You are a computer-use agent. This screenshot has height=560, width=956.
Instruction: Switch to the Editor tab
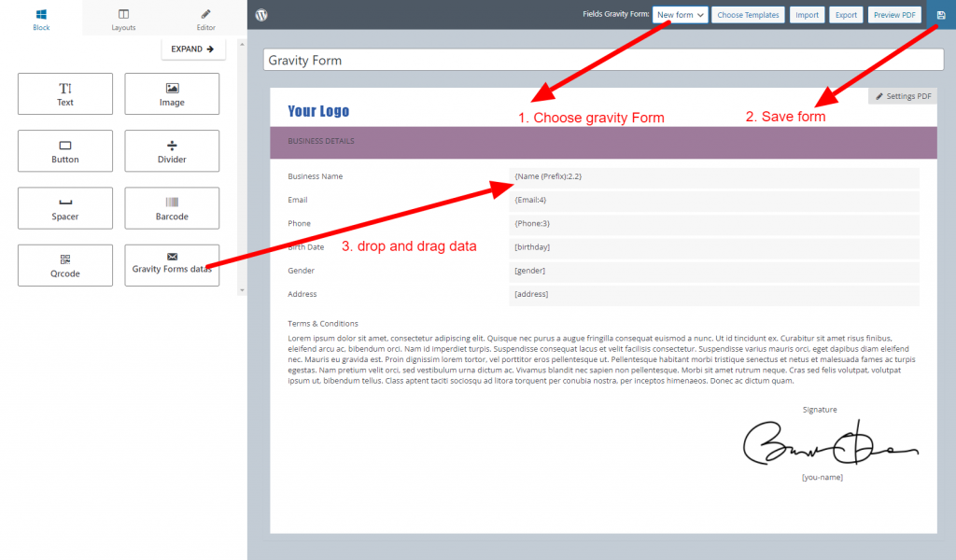[207, 19]
